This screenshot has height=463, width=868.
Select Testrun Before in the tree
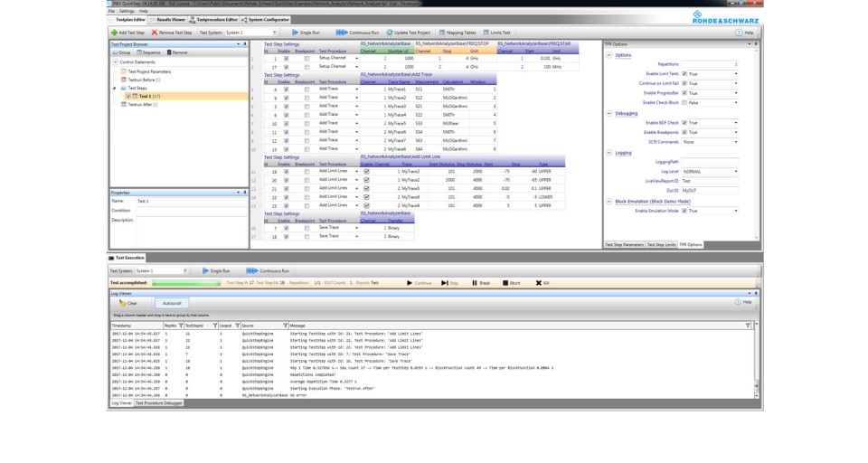143,80
